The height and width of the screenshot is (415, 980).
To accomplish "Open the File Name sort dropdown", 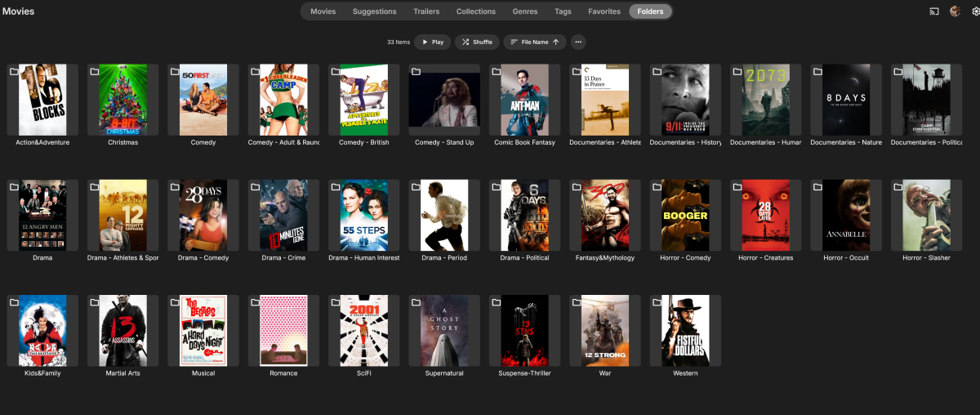I will pyautogui.click(x=535, y=42).
